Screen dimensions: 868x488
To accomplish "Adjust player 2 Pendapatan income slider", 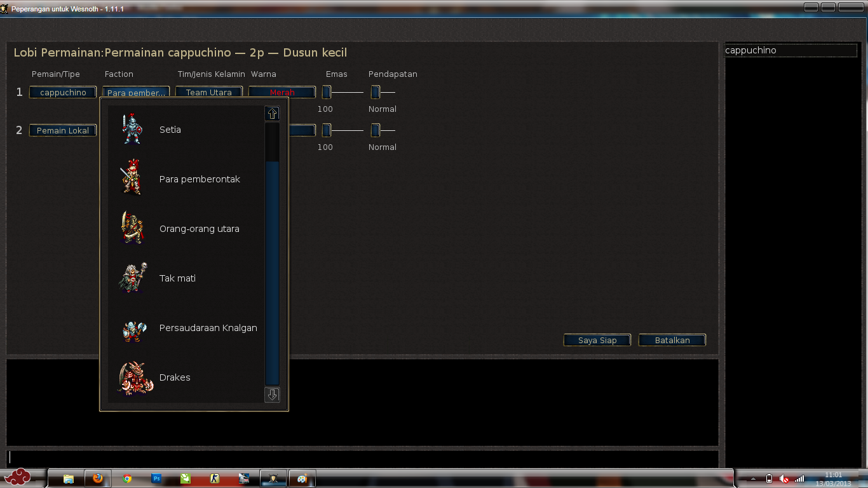I will tap(376, 130).
